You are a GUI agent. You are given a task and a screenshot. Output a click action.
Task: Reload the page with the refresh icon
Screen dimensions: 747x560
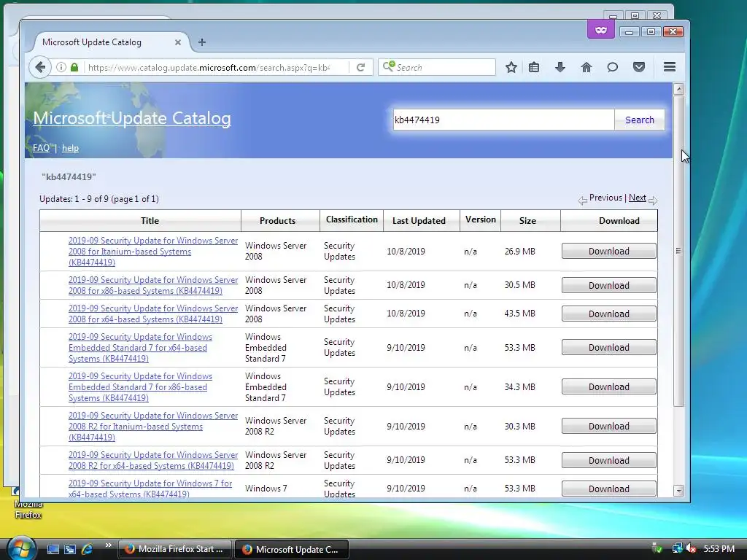(x=360, y=67)
